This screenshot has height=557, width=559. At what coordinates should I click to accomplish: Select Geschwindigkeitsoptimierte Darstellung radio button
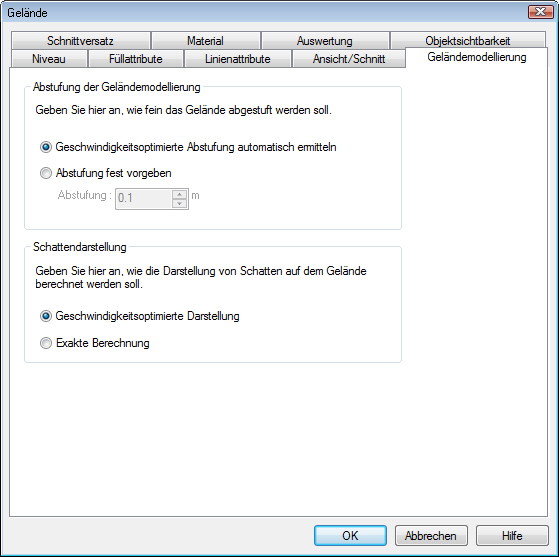pyautogui.click(x=46, y=316)
